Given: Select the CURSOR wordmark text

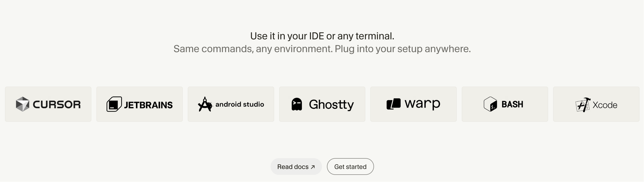Looking at the screenshot, I should point(57,104).
